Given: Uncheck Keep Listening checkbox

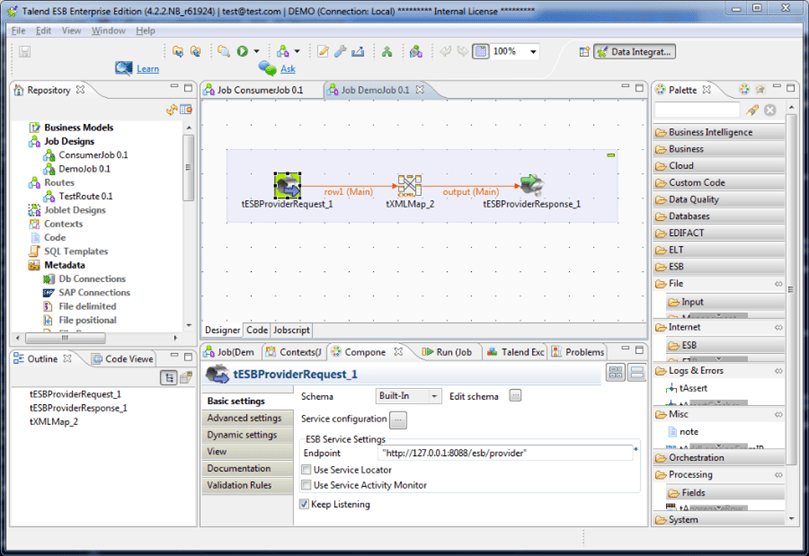Looking at the screenshot, I should click(304, 504).
